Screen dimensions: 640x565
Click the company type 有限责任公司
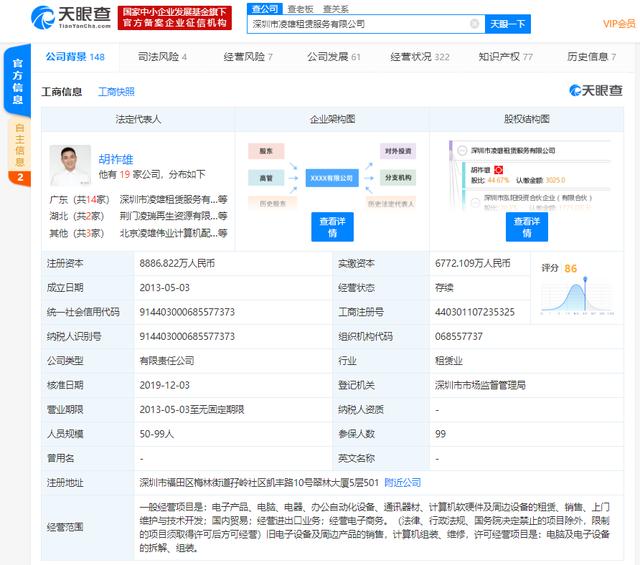tap(167, 361)
